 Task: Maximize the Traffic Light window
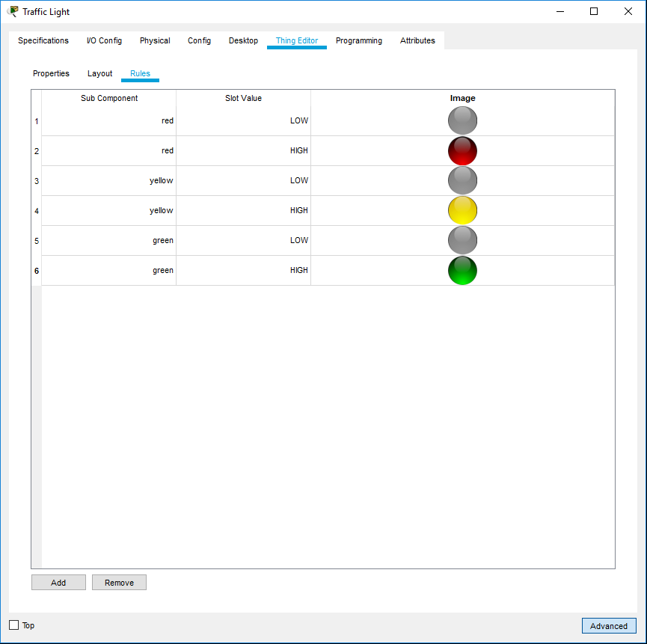(594, 11)
